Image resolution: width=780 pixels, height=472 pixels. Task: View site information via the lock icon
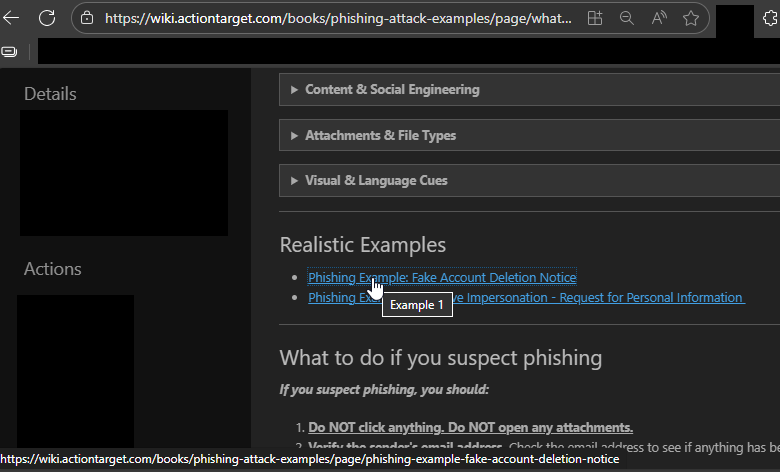(87, 18)
